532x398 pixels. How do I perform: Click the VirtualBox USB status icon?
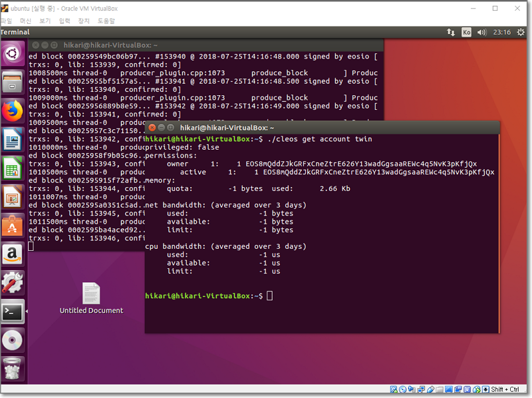point(431,389)
